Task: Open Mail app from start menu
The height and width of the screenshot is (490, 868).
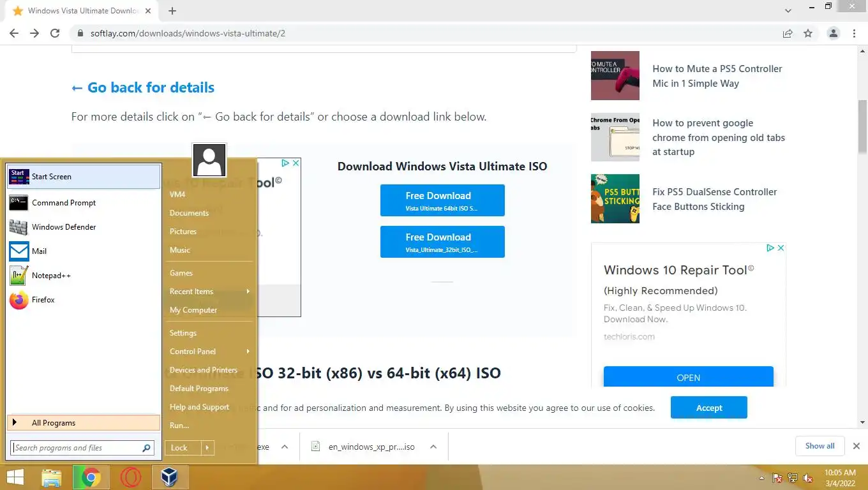Action: (x=84, y=251)
